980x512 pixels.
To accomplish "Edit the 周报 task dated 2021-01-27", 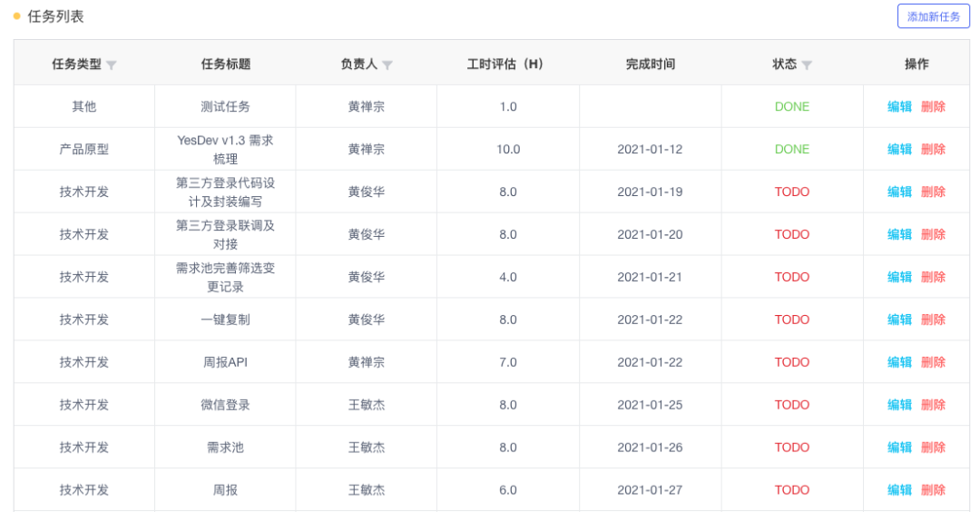I will point(899,489).
